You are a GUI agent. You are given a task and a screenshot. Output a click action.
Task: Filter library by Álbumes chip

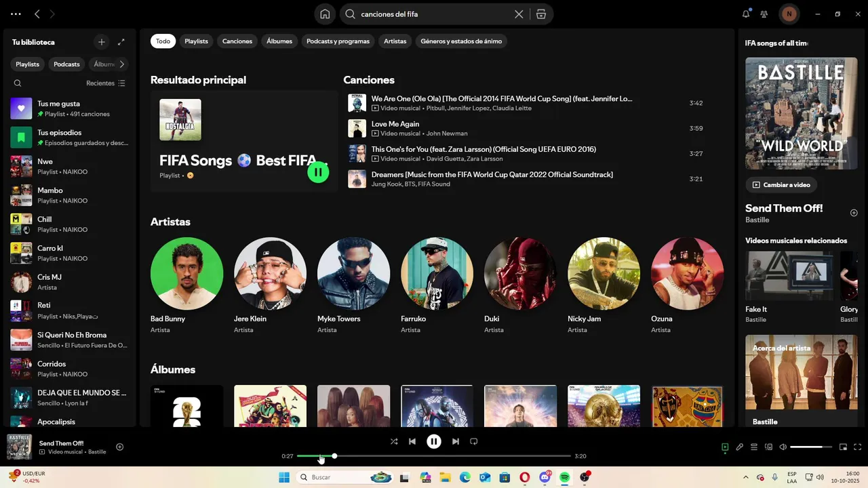[103, 64]
